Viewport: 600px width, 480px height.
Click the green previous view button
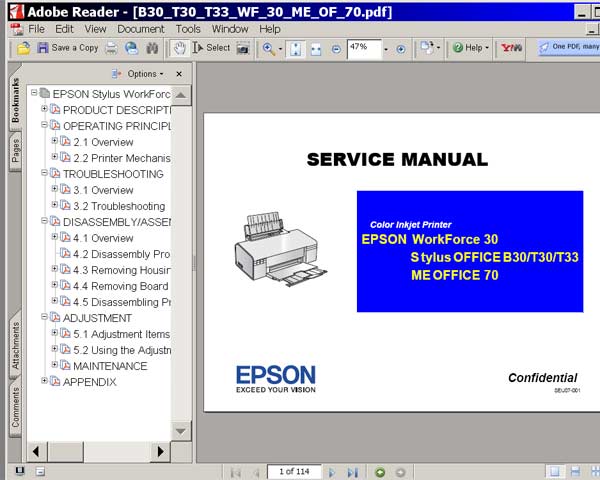[x=380, y=473]
